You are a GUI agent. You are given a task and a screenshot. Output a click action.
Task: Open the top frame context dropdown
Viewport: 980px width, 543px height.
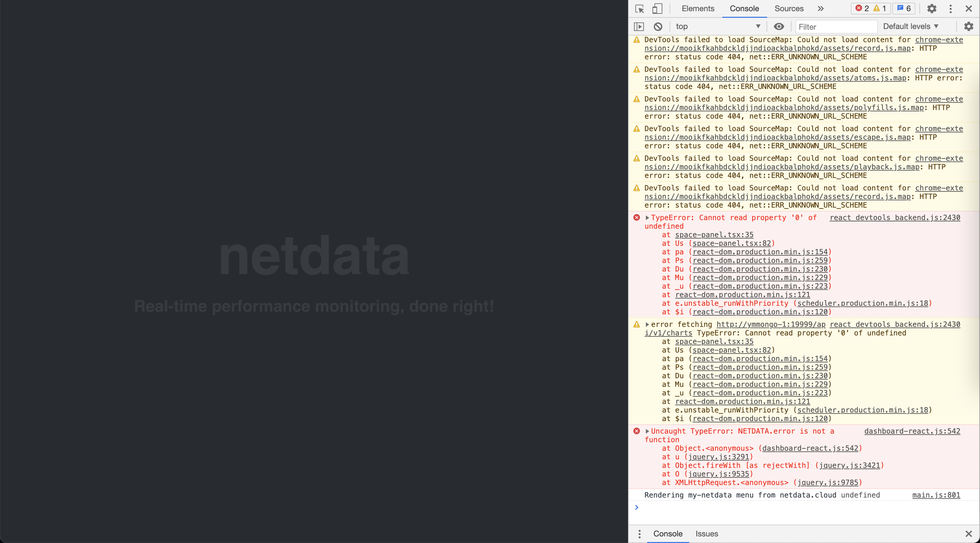tap(718, 26)
